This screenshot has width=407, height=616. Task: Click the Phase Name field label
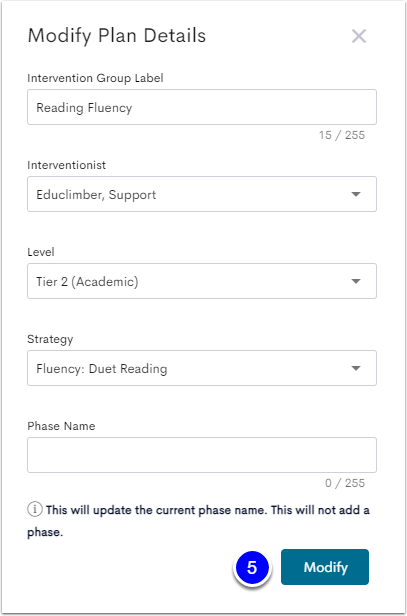coord(61,426)
